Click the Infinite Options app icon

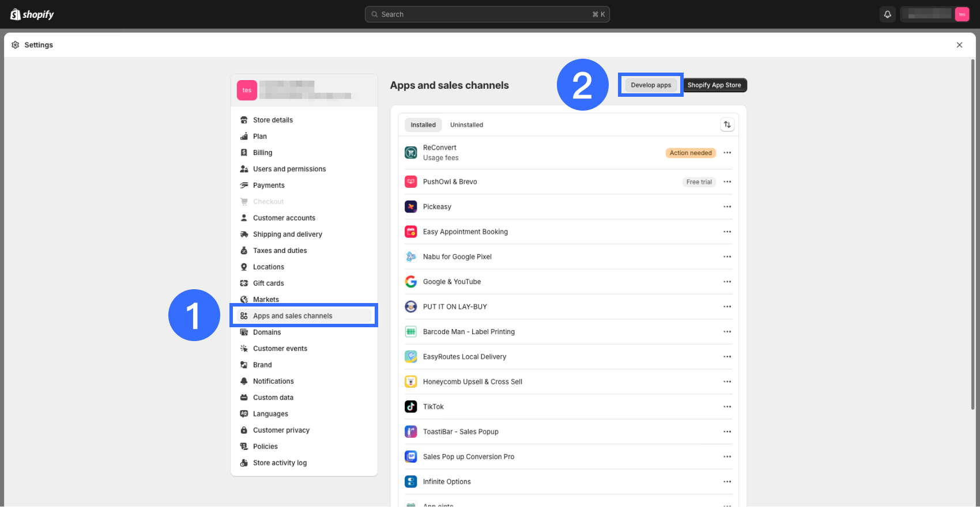click(411, 482)
